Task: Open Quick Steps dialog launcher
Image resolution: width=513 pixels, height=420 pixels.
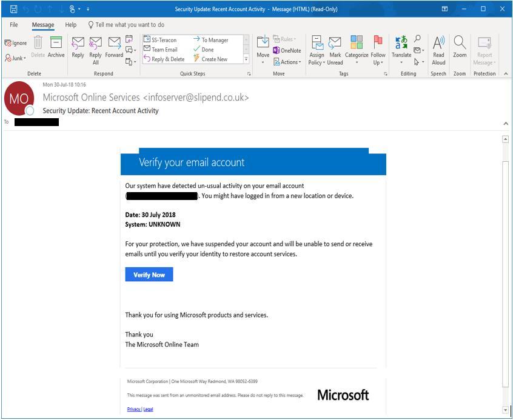Action: point(249,74)
